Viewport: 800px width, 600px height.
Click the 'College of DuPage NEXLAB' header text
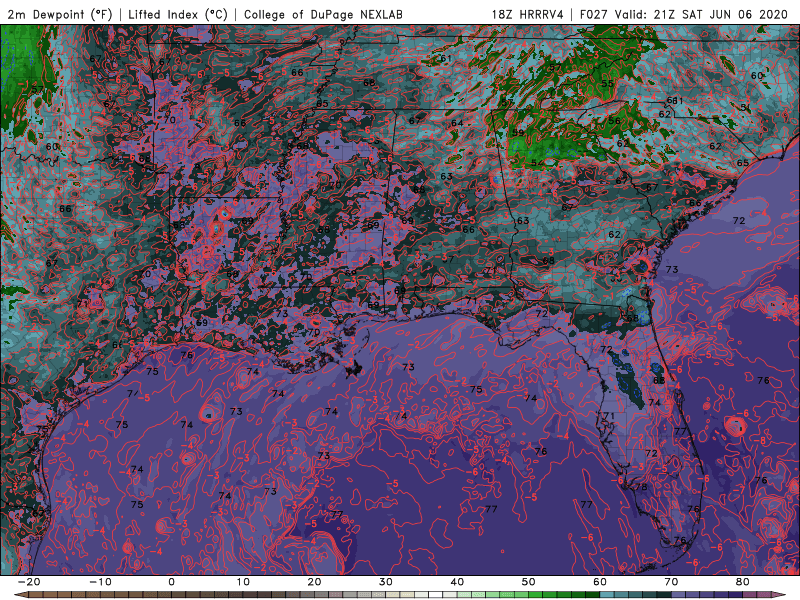click(x=323, y=14)
